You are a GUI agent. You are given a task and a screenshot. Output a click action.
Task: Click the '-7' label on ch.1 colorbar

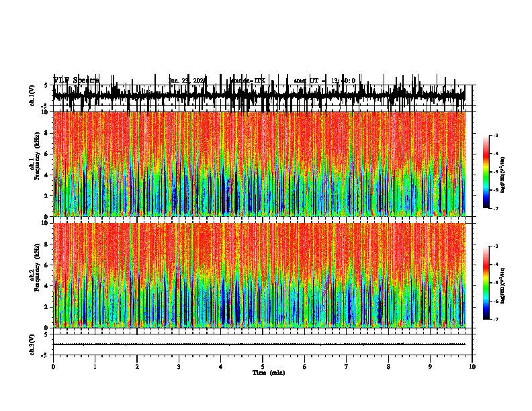tap(496, 209)
